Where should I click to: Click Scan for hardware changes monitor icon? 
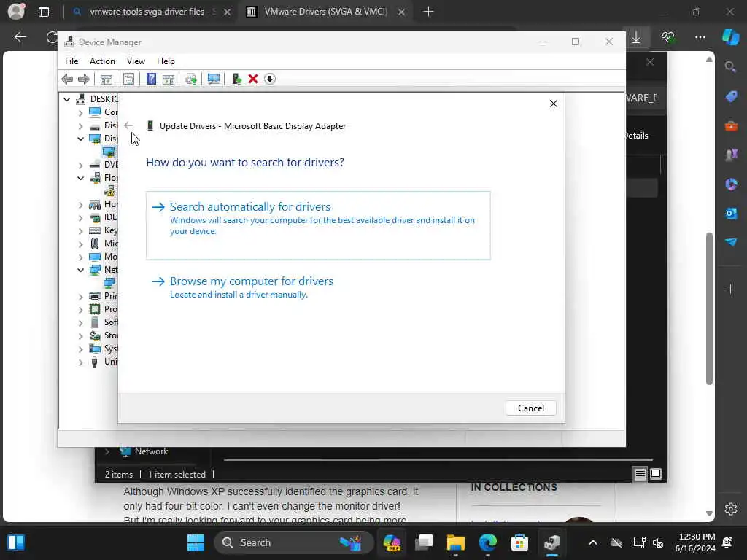point(214,79)
